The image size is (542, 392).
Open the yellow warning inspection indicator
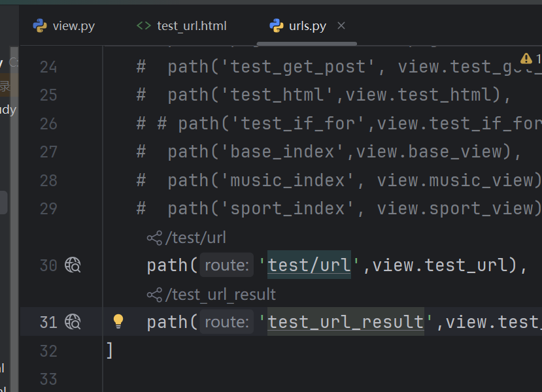(526, 59)
